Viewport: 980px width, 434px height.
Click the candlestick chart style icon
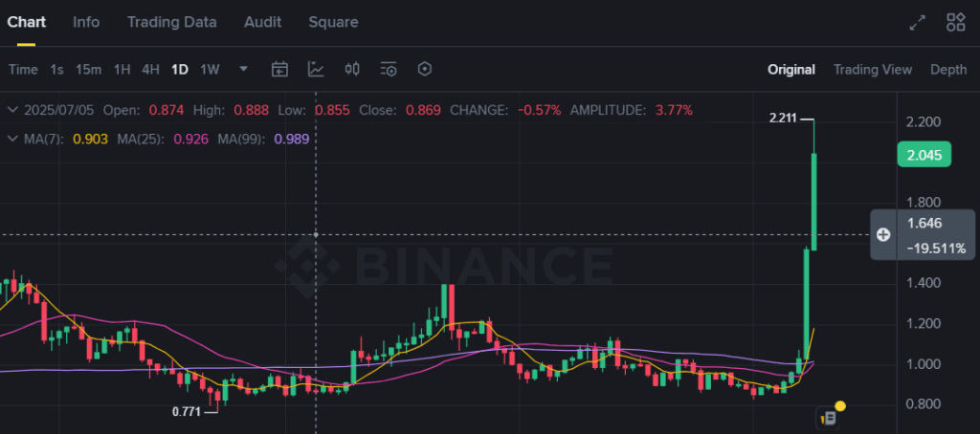(x=352, y=69)
